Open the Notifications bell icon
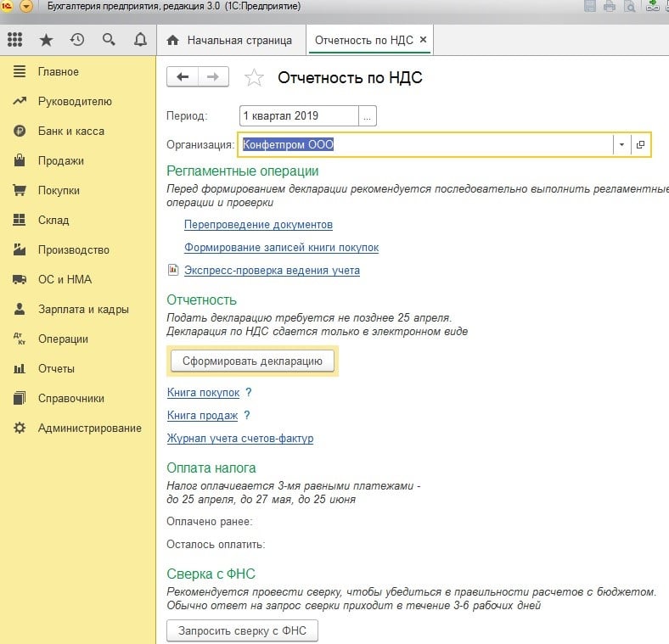Screen dimensions: 669x644 [140, 40]
